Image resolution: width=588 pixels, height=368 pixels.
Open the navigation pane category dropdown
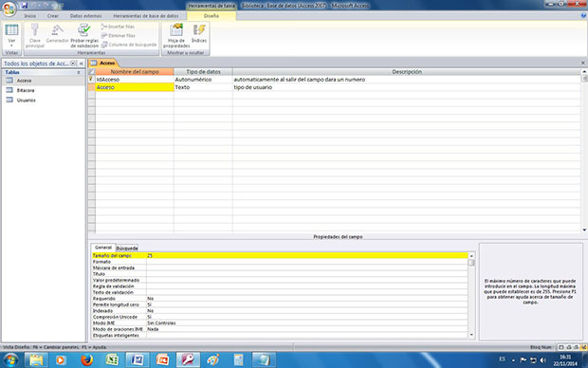tap(73, 64)
